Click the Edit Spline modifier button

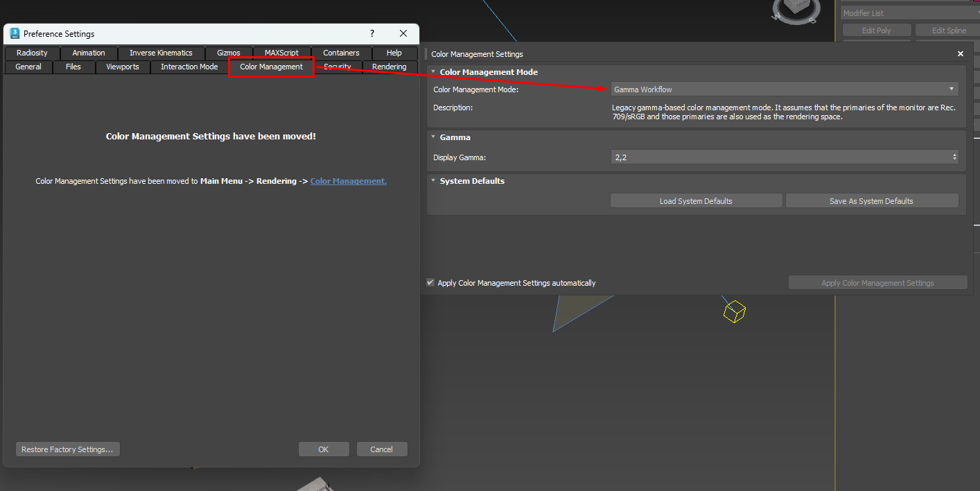947,31
